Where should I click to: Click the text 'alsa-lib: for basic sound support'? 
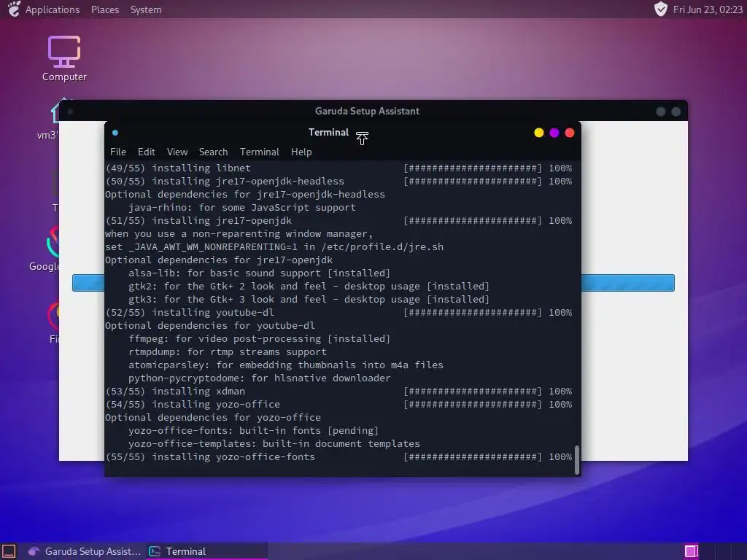225,273
